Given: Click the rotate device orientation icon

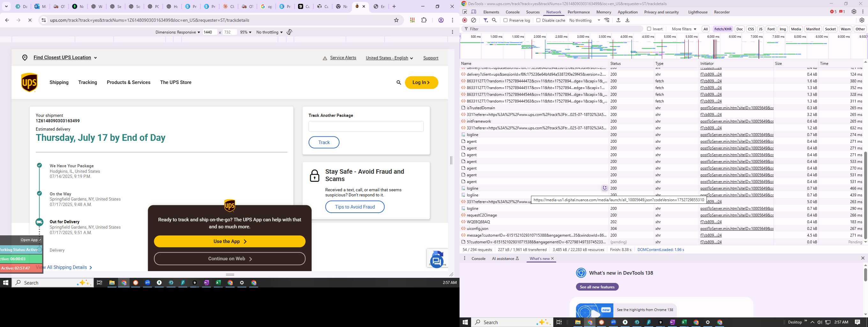Looking at the screenshot, I should 289,32.
